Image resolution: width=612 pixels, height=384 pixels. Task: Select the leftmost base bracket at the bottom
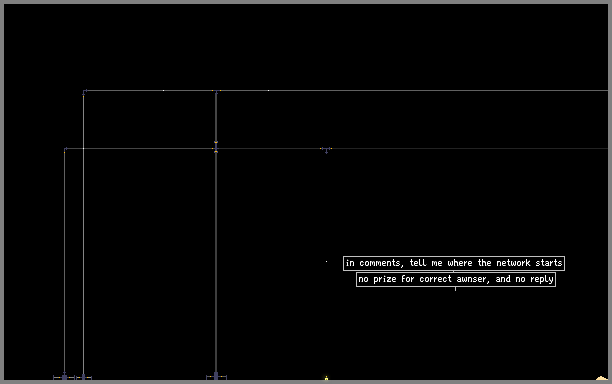(64, 377)
